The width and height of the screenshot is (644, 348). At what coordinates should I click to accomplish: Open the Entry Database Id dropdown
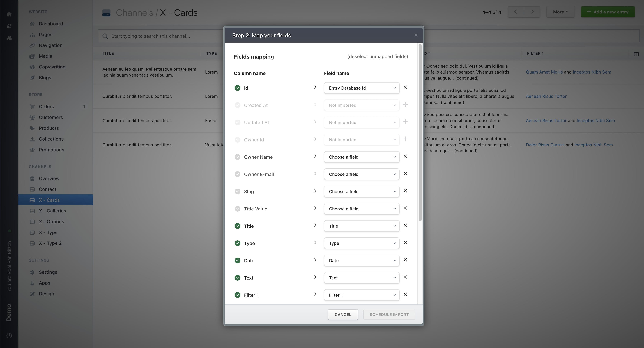pyautogui.click(x=361, y=88)
